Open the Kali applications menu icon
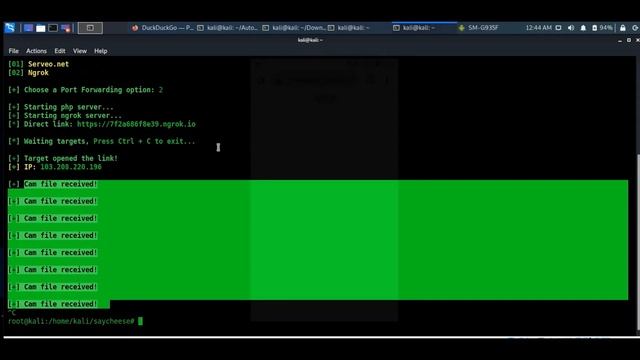Viewport: 640px width, 360px height. (x=10, y=28)
